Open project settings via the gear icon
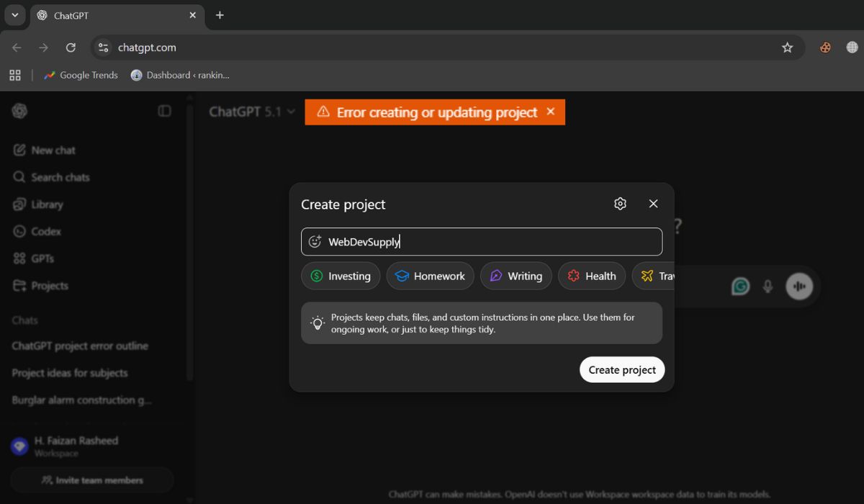This screenshot has width=864, height=504. [620, 203]
